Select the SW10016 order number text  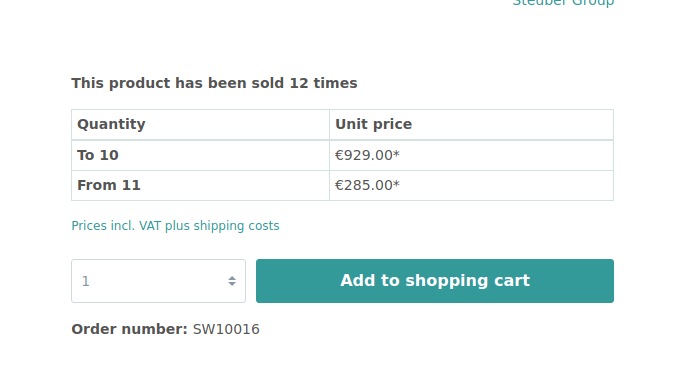coord(226,329)
